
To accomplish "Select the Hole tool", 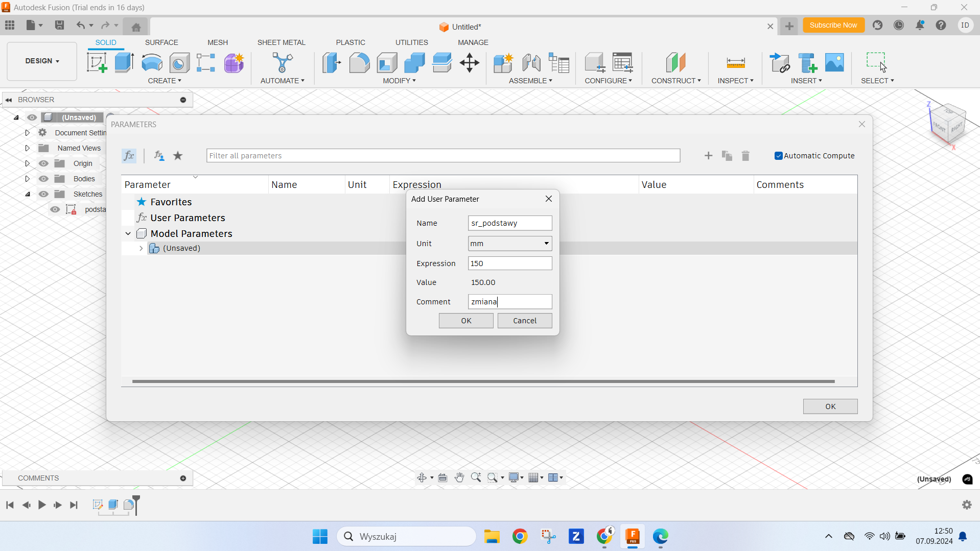I will 179,63.
